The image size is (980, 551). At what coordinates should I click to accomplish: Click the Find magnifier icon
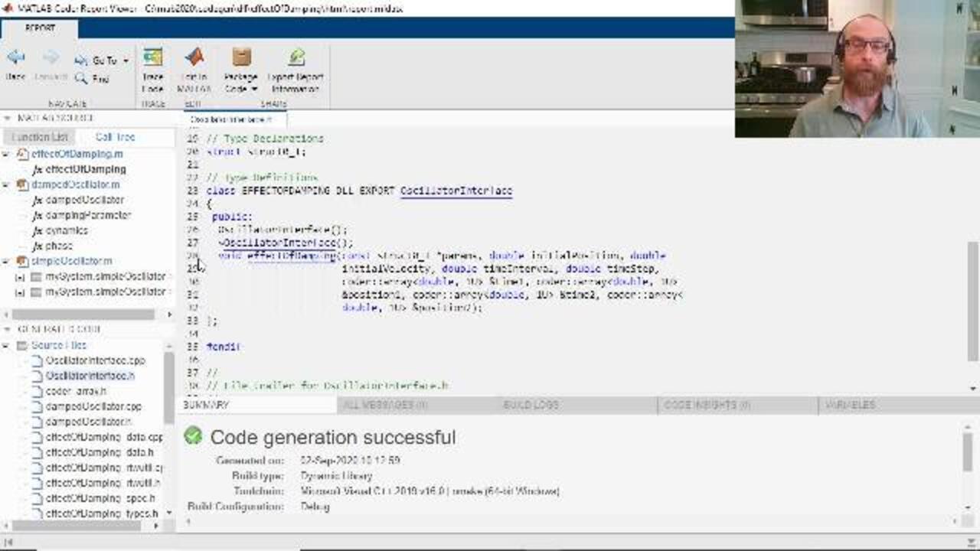point(81,79)
